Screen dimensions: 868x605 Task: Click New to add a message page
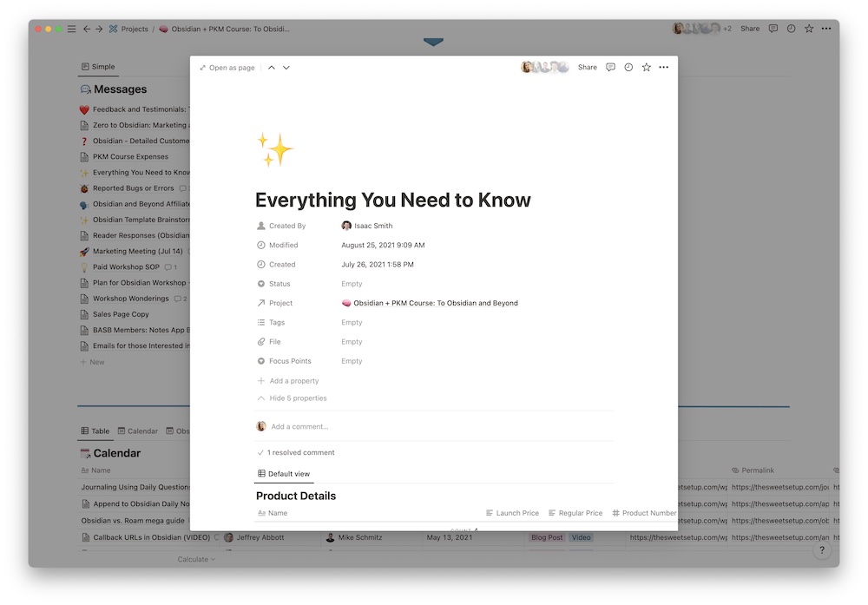(92, 362)
